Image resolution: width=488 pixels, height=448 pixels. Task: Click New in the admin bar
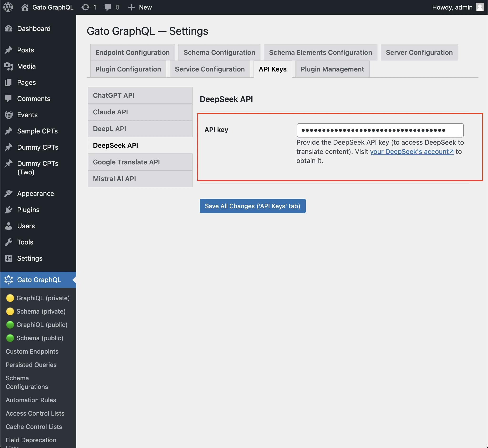(145, 7)
